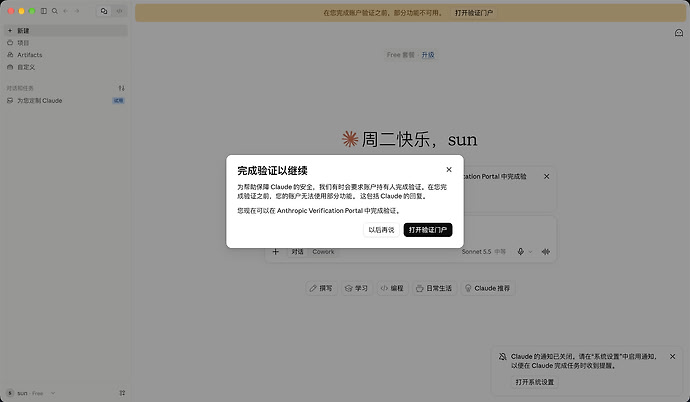Choose the 日常生活 suggestion chip
Image resolution: width=690 pixels, height=402 pixels.
434,288
